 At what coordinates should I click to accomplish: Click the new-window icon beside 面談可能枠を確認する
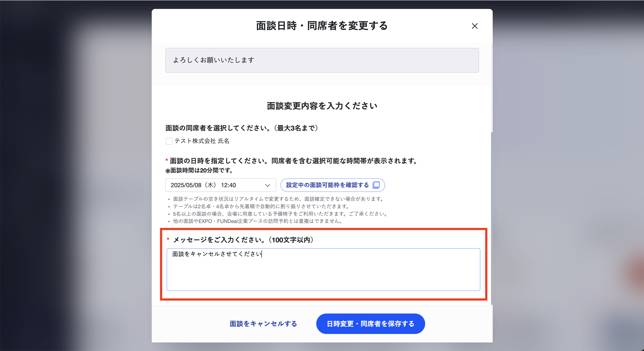click(376, 185)
